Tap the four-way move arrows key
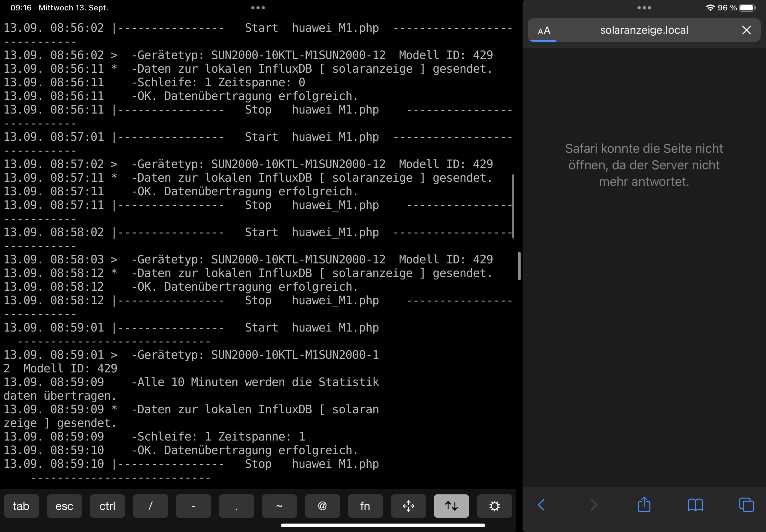The height and width of the screenshot is (532, 766). point(408,506)
